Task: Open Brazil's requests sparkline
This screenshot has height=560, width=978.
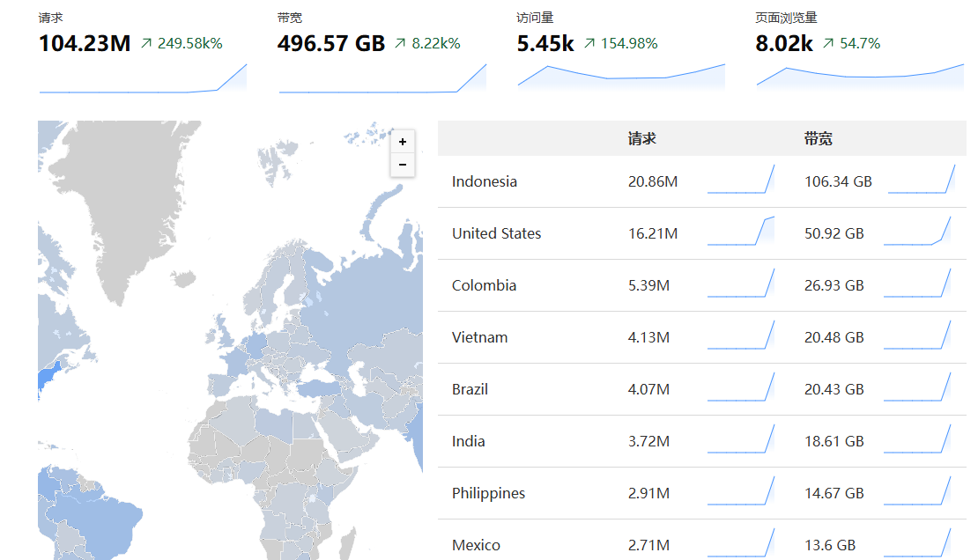Action: (x=740, y=387)
